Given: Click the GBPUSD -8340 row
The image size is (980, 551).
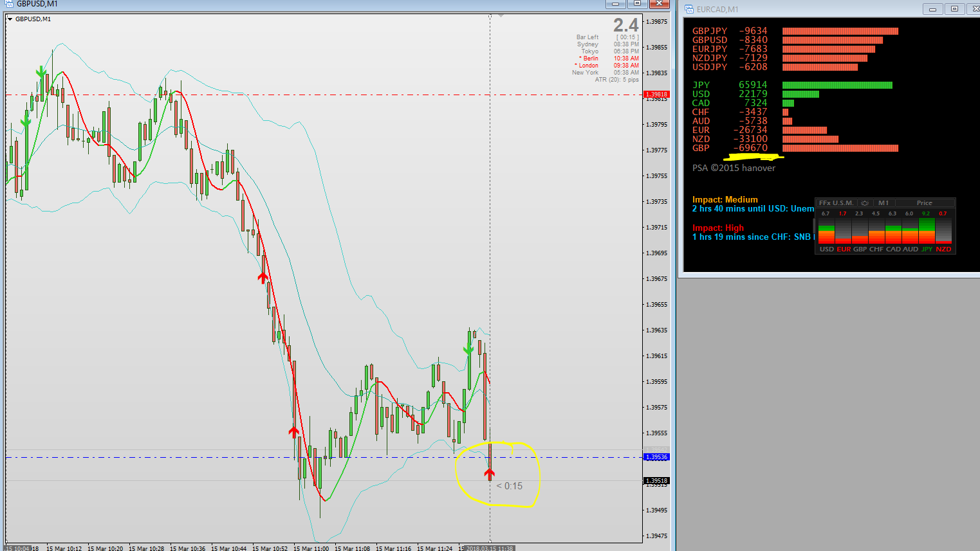Looking at the screenshot, I should point(787,40).
